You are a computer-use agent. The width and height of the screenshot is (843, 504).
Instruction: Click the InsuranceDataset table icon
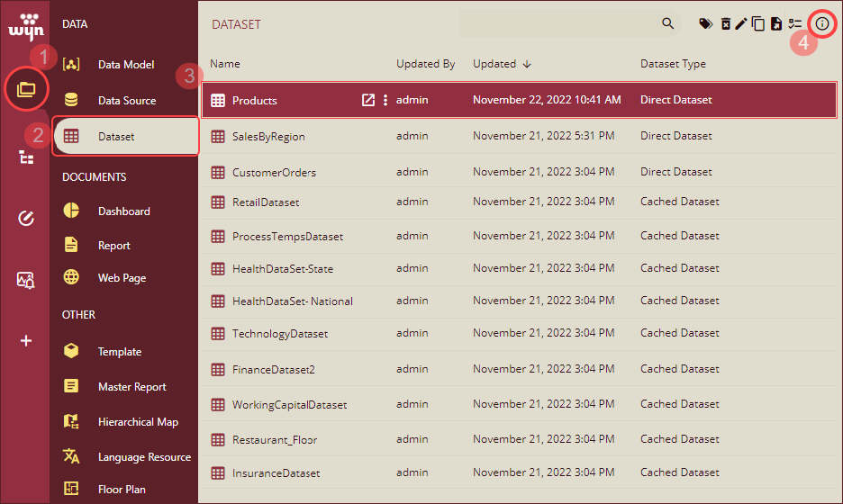pos(218,473)
